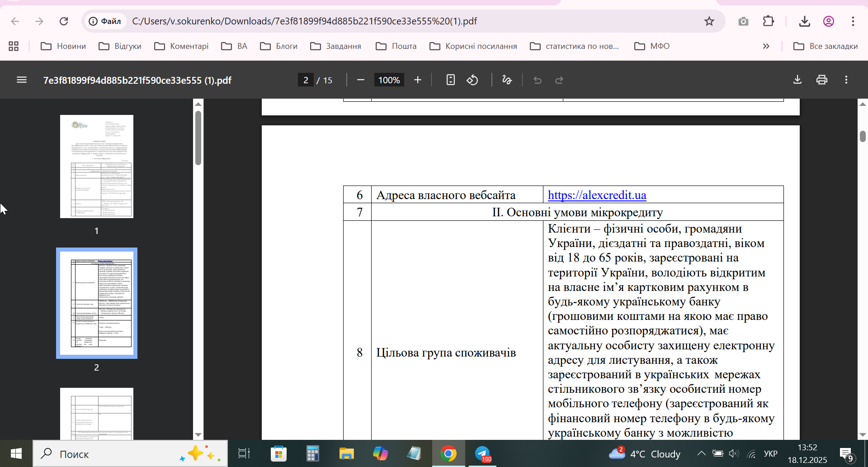
Task: Open the alexcredit.ua hyperlink
Action: click(597, 195)
